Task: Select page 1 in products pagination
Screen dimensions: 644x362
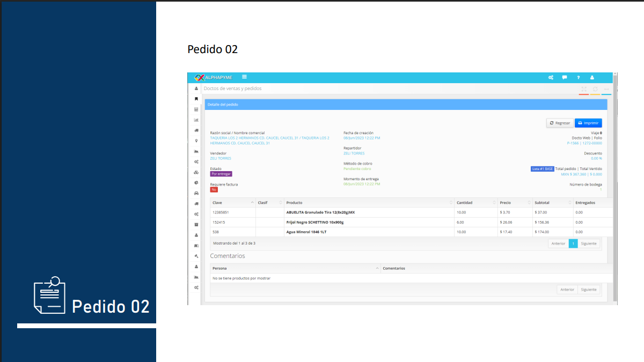Action: click(573, 243)
